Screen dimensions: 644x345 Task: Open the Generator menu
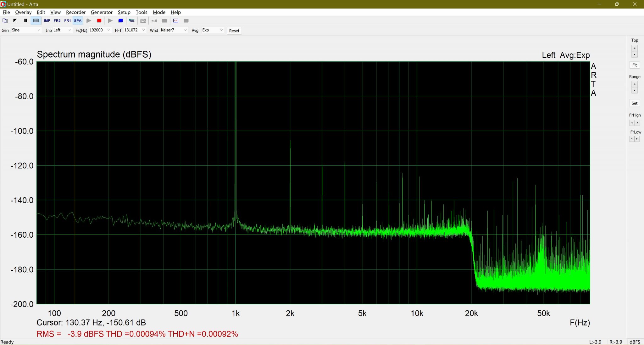point(102,12)
